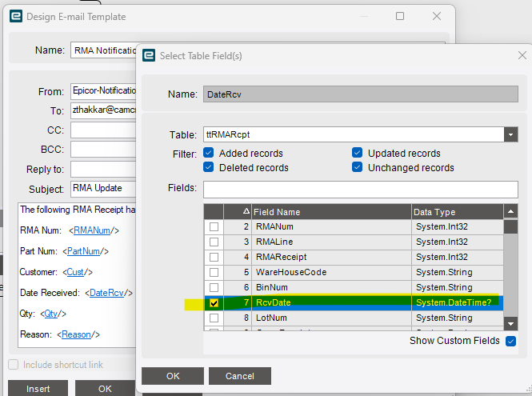Open the DateRcv link in the email body

[107, 293]
